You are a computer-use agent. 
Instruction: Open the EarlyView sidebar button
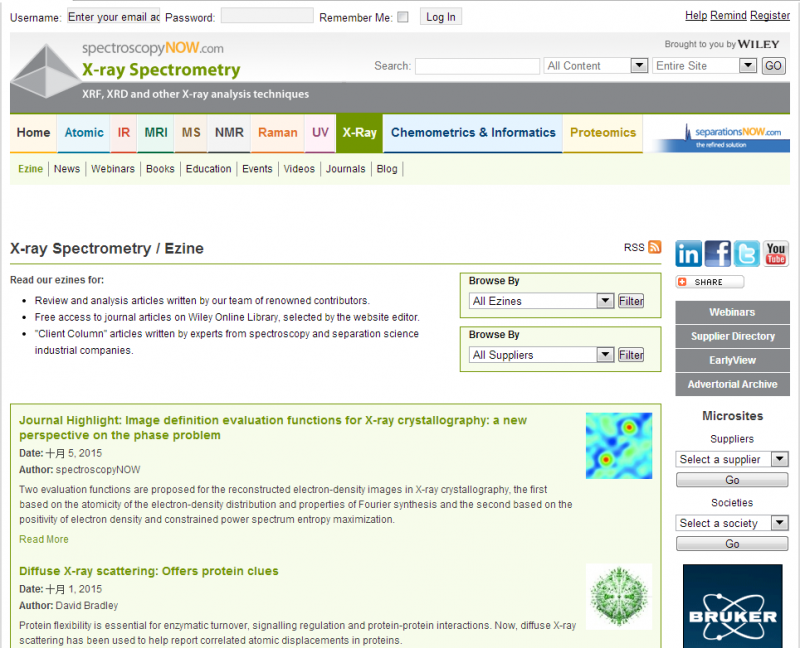tap(732, 360)
